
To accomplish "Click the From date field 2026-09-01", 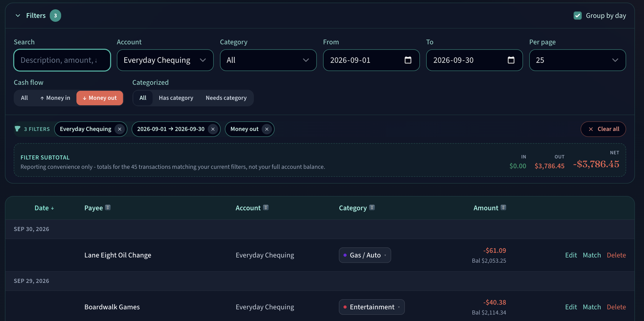I will pyautogui.click(x=371, y=60).
